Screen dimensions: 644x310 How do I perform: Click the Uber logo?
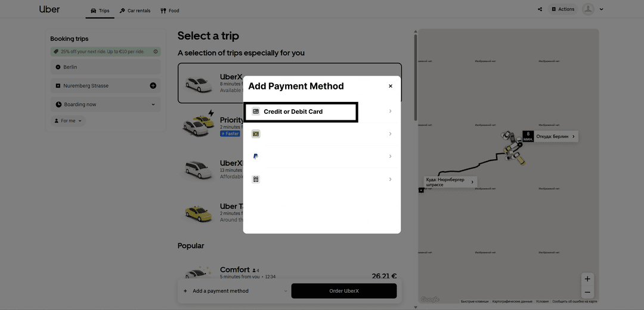[x=49, y=10]
